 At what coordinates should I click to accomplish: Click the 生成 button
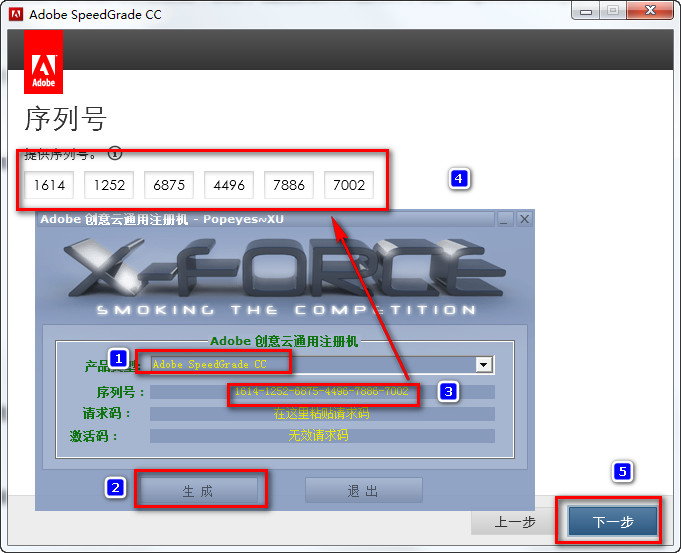click(198, 491)
